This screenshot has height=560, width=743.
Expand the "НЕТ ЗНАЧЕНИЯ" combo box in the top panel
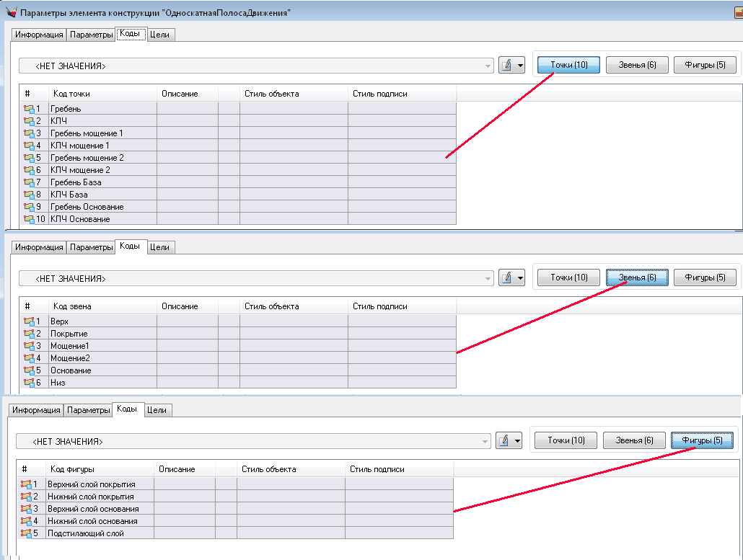[488, 66]
